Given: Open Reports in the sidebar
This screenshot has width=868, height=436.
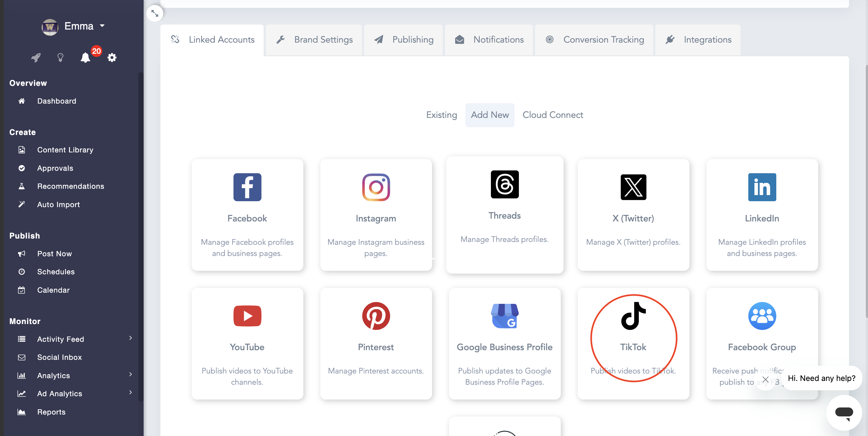Looking at the screenshot, I should click(x=51, y=412).
